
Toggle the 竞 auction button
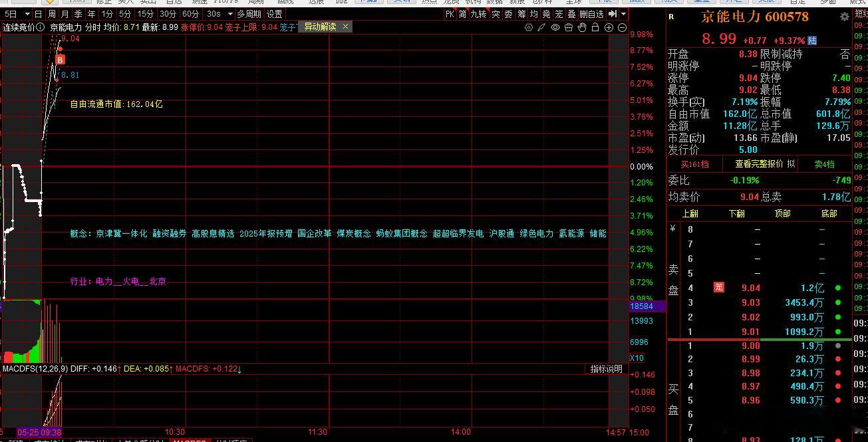click(x=547, y=14)
